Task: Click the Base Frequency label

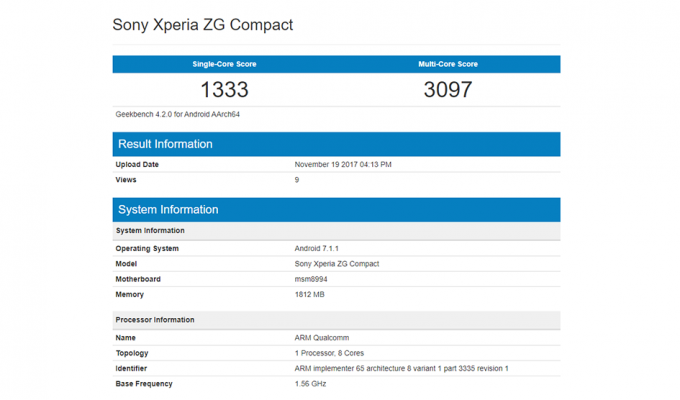Action: 144,384
